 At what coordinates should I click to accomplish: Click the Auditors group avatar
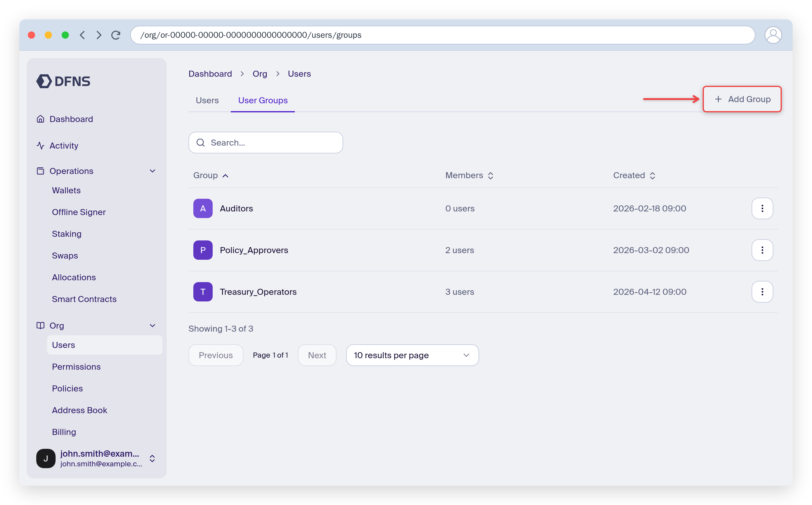(x=203, y=208)
